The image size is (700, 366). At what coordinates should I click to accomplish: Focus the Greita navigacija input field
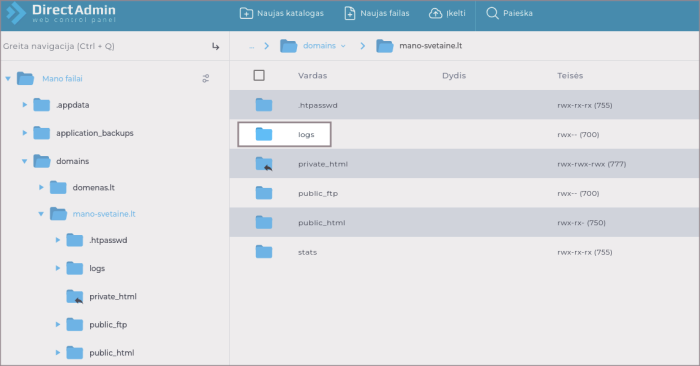coord(103,46)
